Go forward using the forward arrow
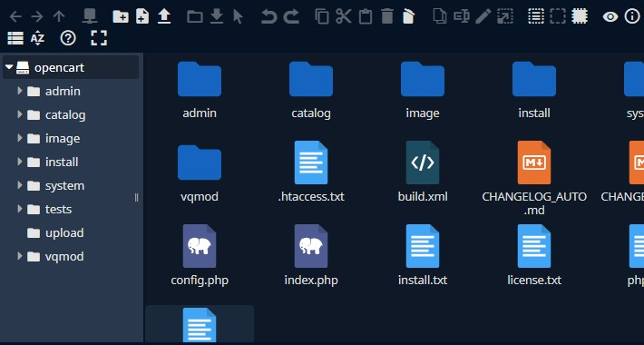The image size is (644, 345). point(37,16)
